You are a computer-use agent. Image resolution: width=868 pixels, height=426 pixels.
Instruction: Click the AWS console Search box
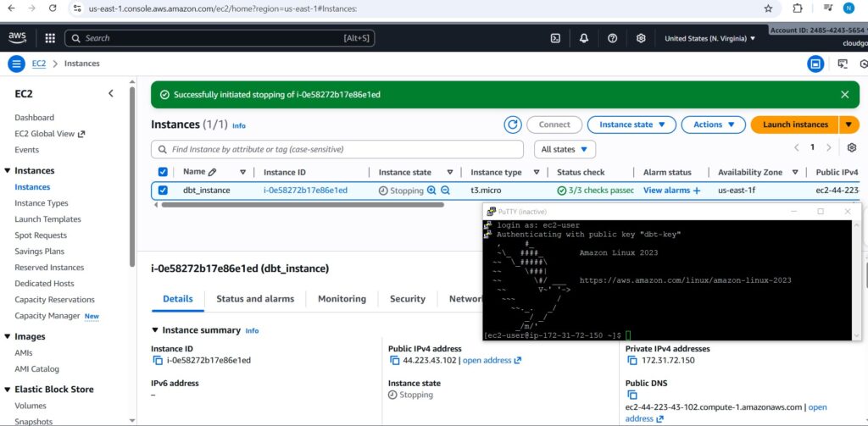(220, 38)
